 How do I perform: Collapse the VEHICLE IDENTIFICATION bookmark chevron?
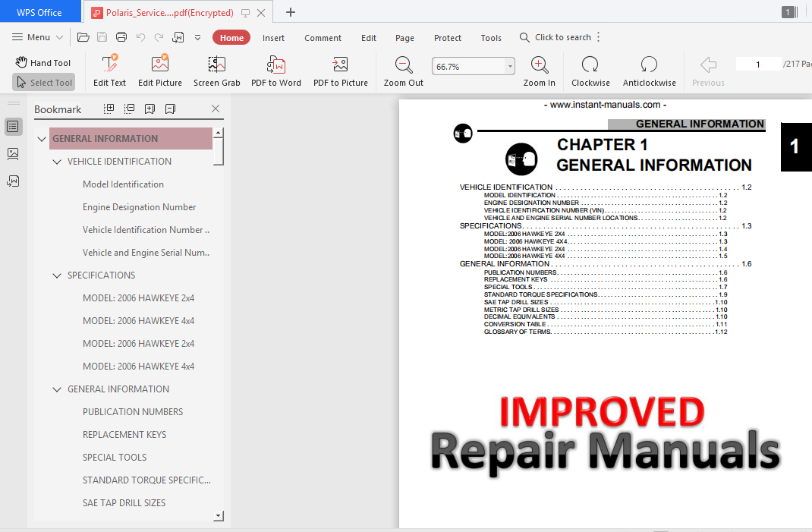[57, 162]
